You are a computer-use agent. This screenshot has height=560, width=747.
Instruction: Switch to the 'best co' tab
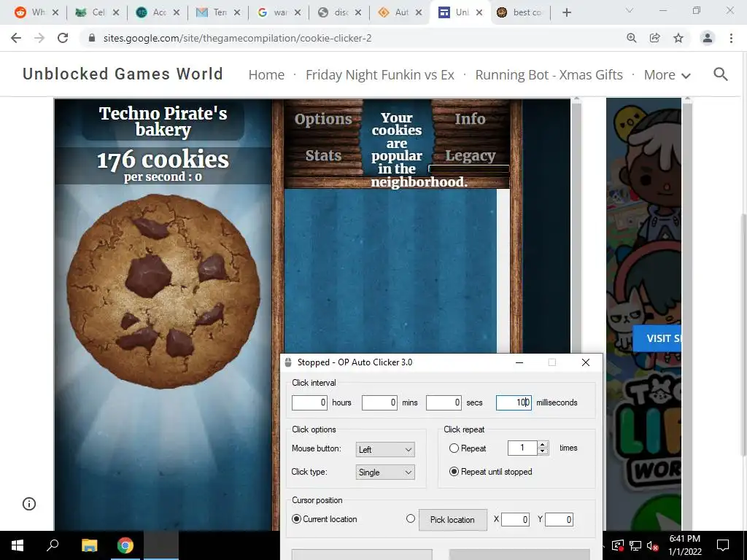pyautogui.click(x=519, y=13)
